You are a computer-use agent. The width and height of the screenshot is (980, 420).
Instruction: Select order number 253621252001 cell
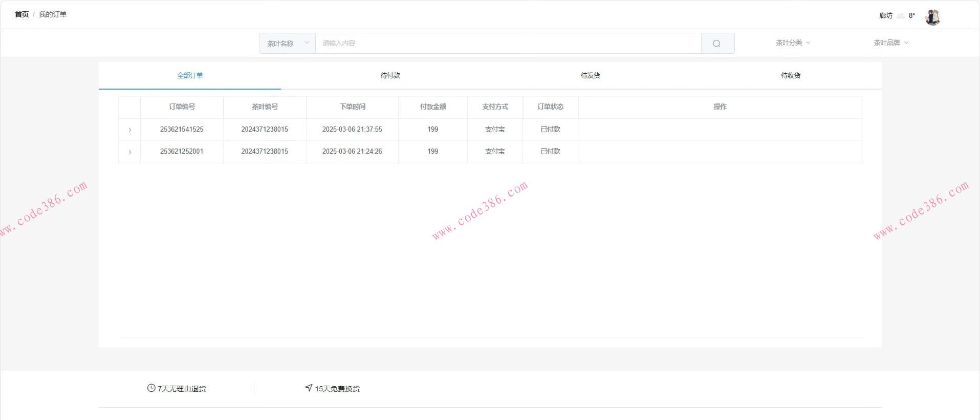click(182, 152)
